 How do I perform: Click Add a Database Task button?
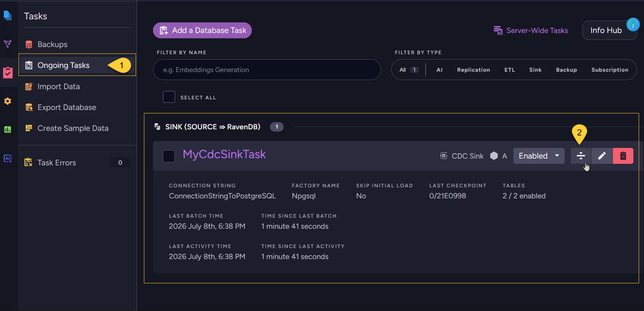[x=202, y=30]
